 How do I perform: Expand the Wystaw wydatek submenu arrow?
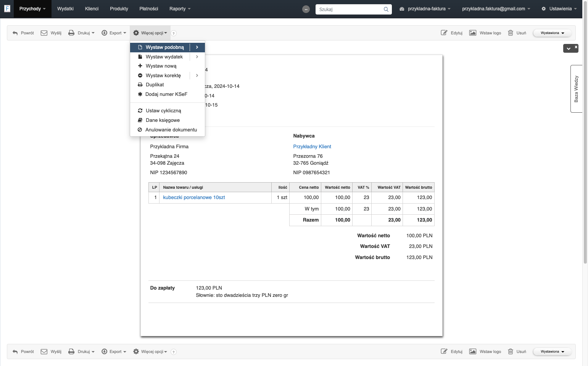(197, 57)
